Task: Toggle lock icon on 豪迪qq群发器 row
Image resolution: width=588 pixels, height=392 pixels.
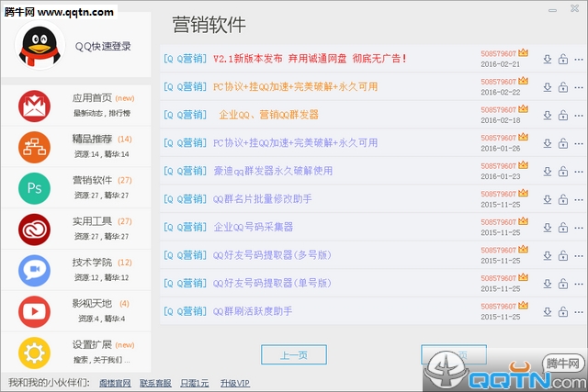Action: [x=562, y=172]
